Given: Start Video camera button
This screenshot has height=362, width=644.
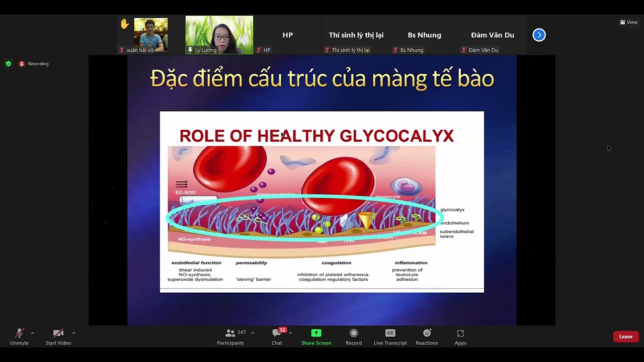Looking at the screenshot, I should click(58, 337).
